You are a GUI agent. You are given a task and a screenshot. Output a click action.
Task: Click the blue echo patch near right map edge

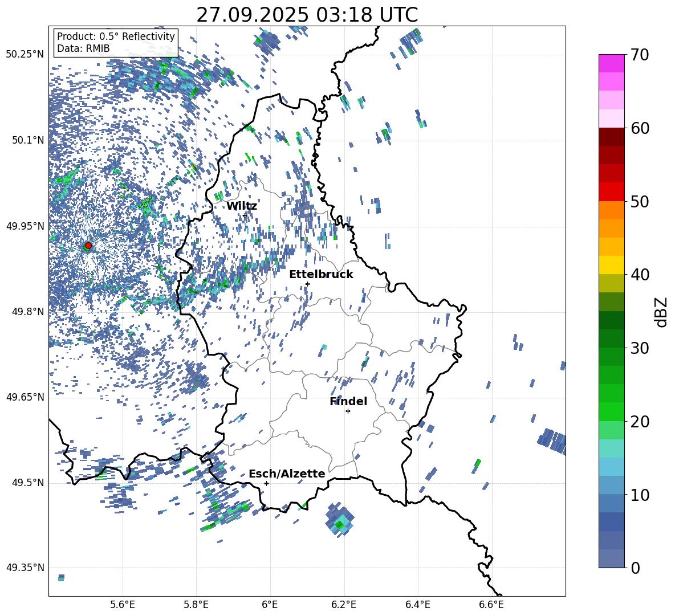tap(552, 440)
